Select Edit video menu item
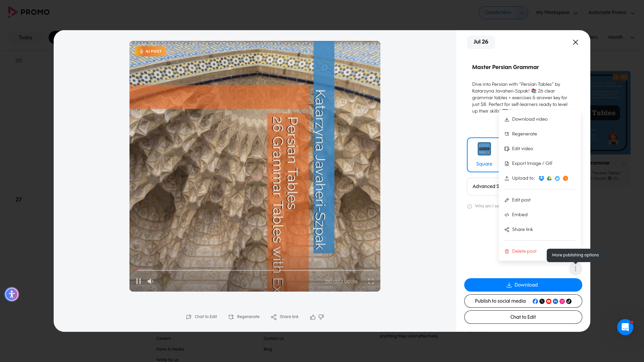The image size is (644, 362). coord(540,149)
